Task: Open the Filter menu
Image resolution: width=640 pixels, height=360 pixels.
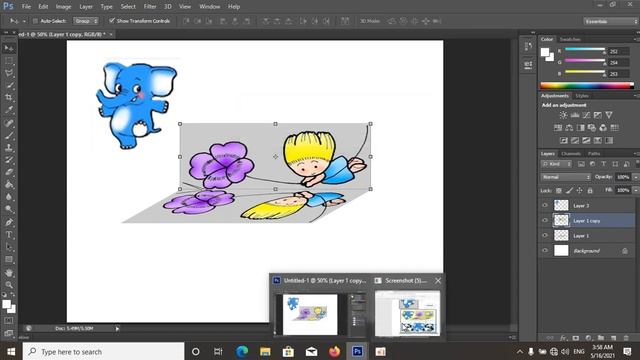Action: 150,7
